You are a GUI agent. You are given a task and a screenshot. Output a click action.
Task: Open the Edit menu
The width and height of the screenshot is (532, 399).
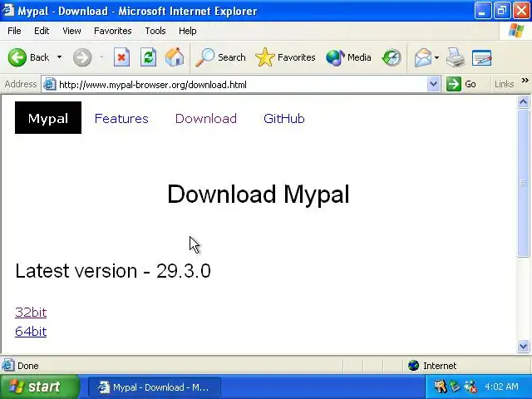[x=42, y=31]
